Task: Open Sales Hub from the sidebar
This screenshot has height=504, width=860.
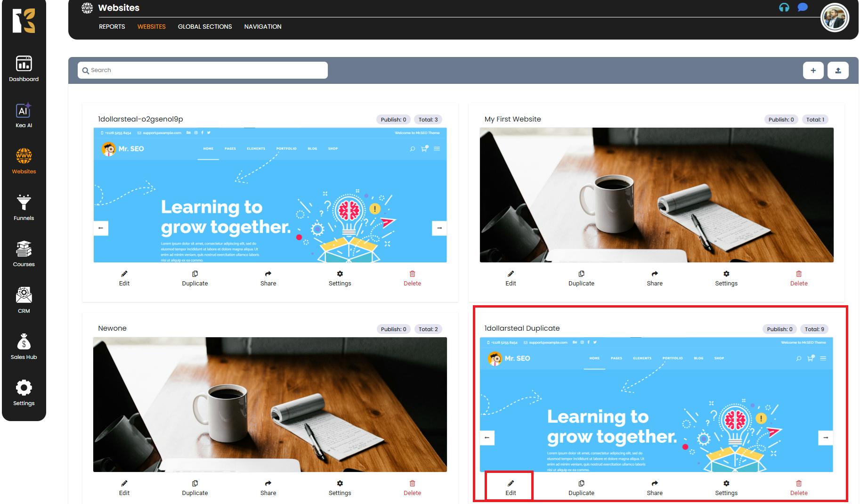Action: pyautogui.click(x=24, y=347)
